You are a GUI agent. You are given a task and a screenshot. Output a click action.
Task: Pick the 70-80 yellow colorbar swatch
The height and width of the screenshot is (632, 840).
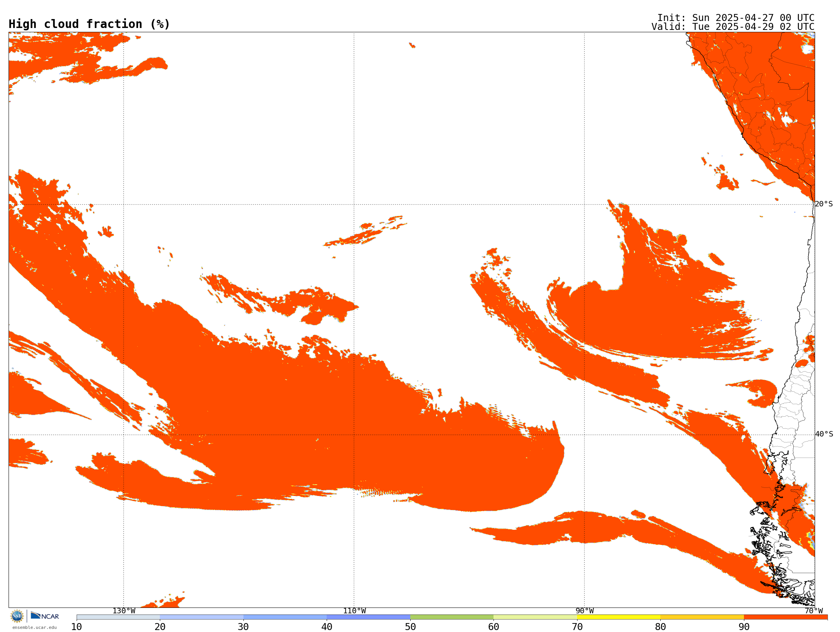click(x=619, y=617)
